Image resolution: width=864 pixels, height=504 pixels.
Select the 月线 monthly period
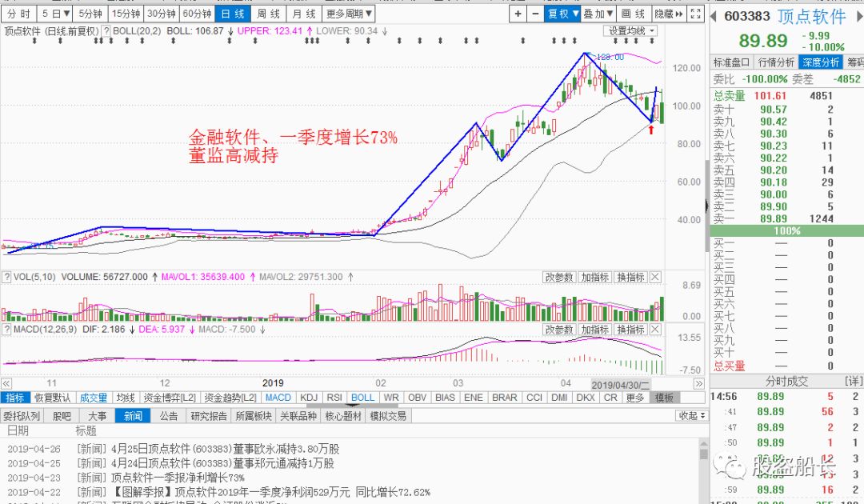pos(304,14)
